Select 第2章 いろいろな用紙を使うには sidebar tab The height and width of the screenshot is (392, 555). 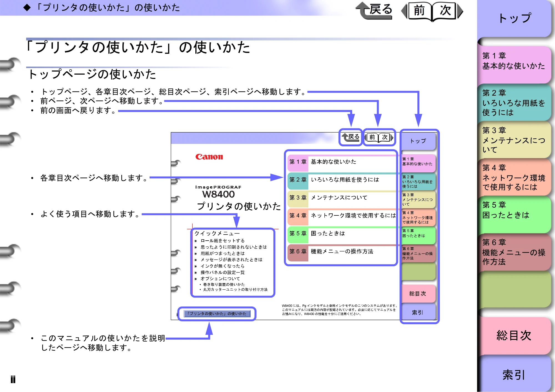pyautogui.click(x=514, y=102)
